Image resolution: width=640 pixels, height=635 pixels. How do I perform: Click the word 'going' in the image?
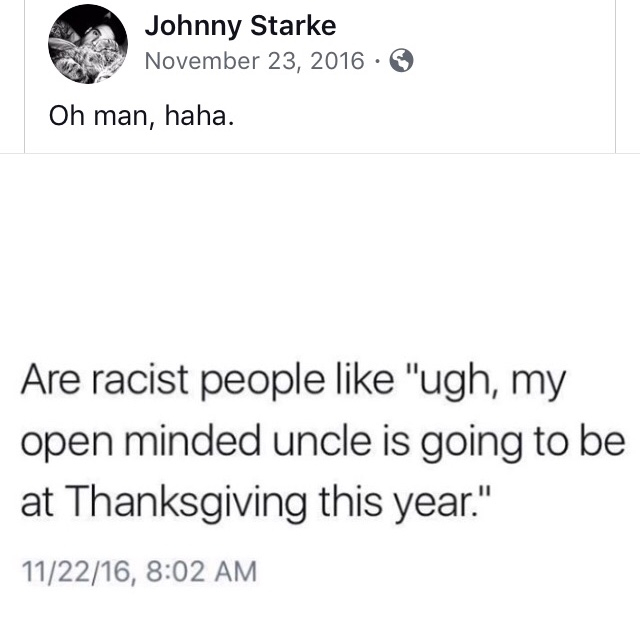[471, 444]
